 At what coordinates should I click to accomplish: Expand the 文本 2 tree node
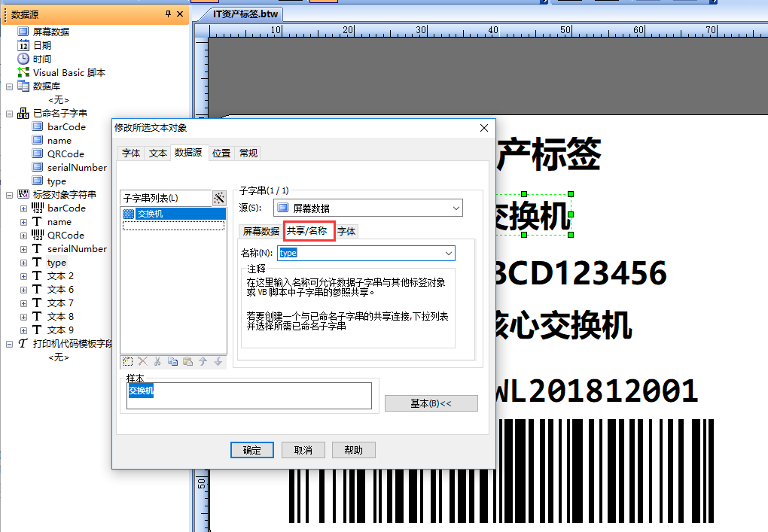point(23,276)
